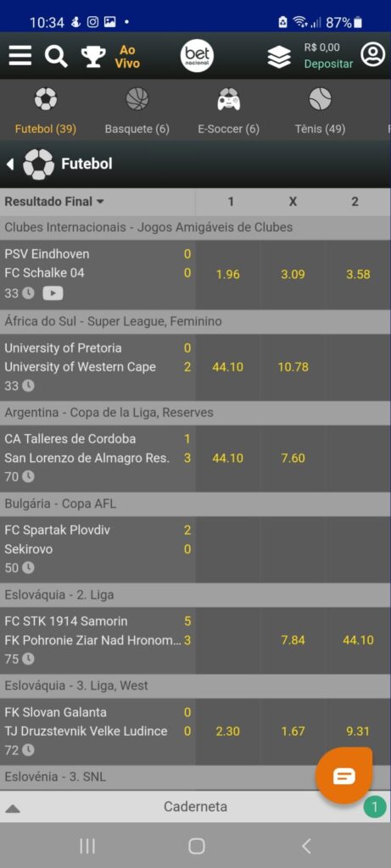Select odds 44.10 for FK Pohronie win
Image resolution: width=391 pixels, height=868 pixels.
[x=358, y=641]
